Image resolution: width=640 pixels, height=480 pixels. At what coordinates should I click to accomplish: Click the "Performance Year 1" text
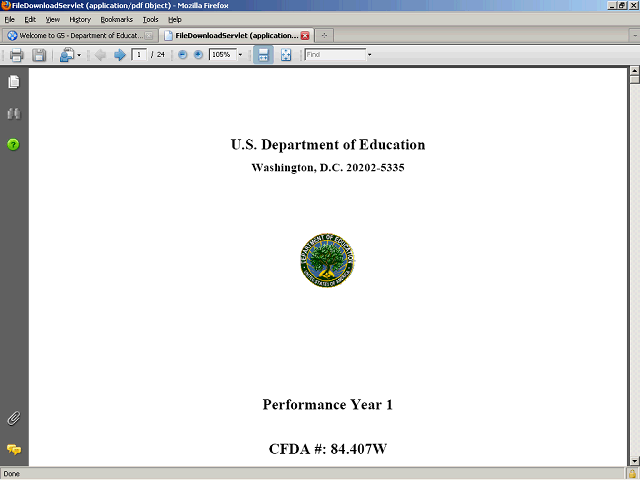[327, 404]
